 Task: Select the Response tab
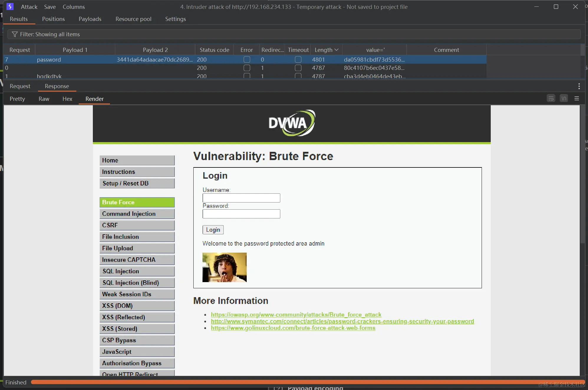(57, 86)
